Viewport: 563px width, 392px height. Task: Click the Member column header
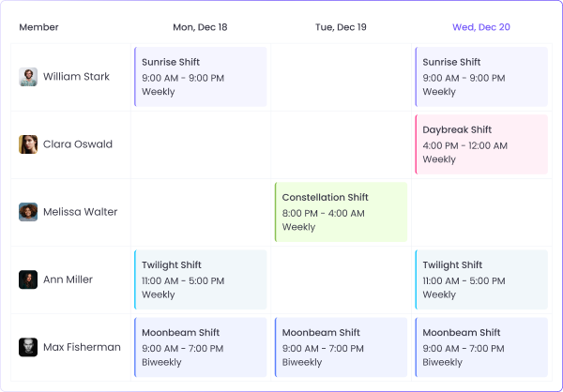[38, 27]
